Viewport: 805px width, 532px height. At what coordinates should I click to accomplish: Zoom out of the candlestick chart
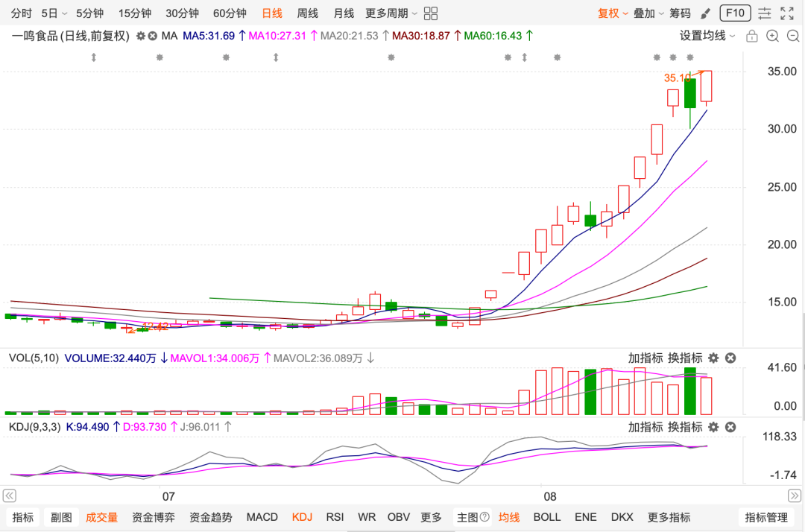(x=793, y=36)
